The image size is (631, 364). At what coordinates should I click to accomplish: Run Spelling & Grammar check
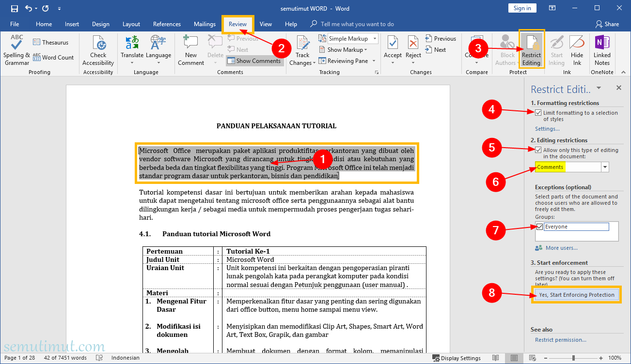(17, 50)
